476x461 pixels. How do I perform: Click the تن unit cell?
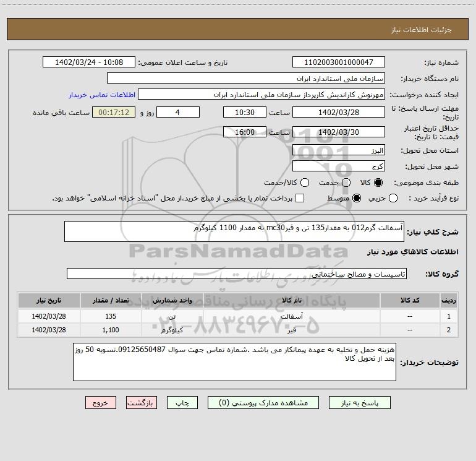pyautogui.click(x=172, y=316)
